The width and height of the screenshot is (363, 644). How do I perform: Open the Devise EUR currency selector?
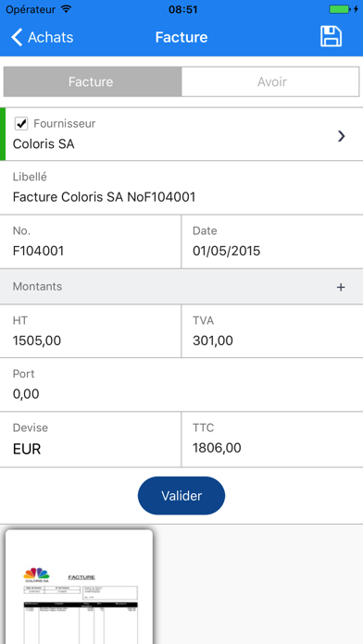click(91, 440)
